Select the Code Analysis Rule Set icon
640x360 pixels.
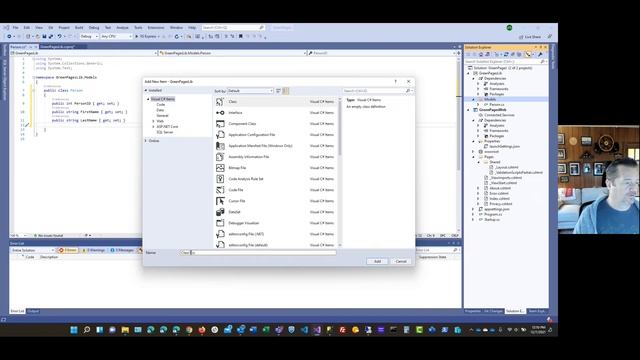click(220, 179)
